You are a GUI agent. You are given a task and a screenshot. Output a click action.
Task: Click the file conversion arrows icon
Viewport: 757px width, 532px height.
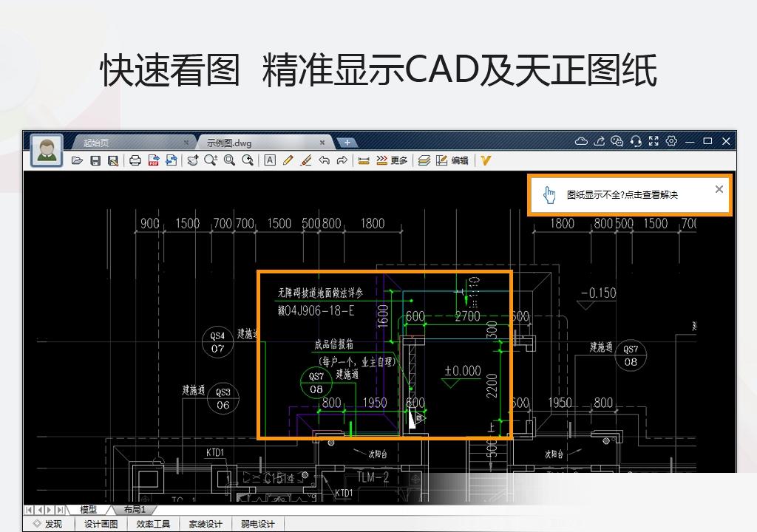172,160
